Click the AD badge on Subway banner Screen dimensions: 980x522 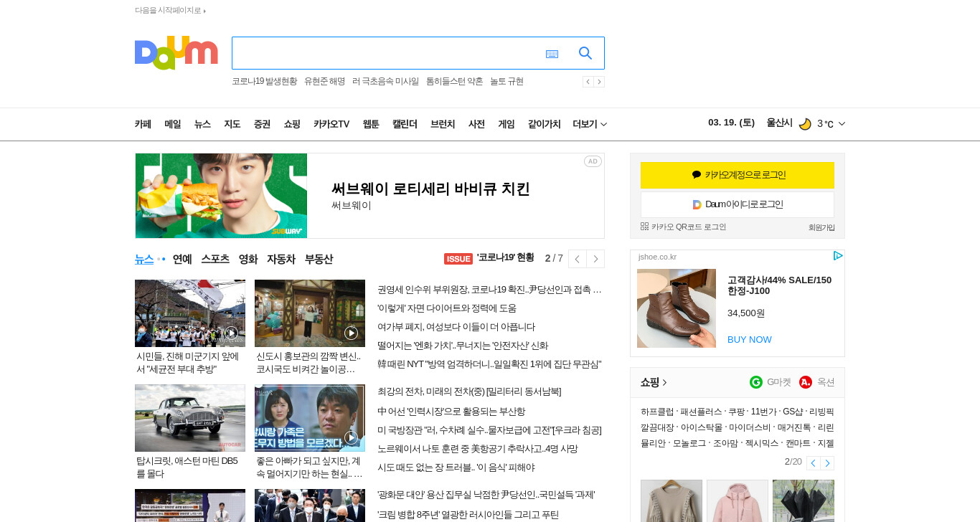click(x=593, y=161)
